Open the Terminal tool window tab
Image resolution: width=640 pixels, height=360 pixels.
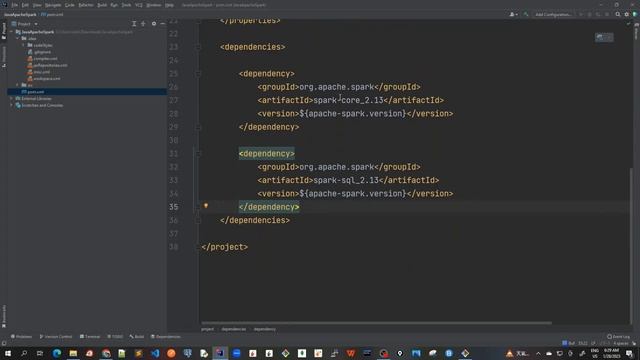coord(90,337)
